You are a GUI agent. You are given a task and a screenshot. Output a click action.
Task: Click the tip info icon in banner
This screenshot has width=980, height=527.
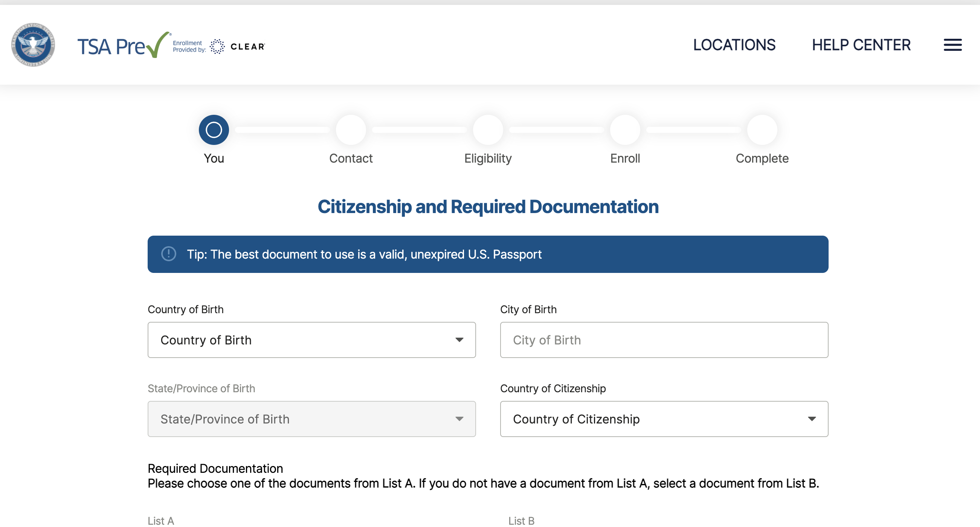point(168,254)
